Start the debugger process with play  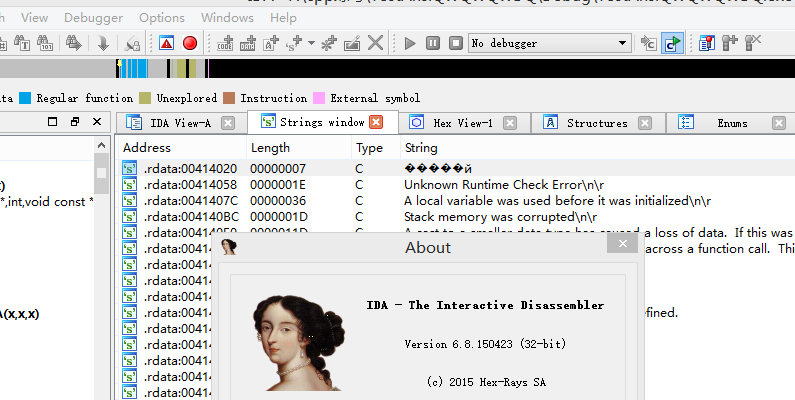410,43
